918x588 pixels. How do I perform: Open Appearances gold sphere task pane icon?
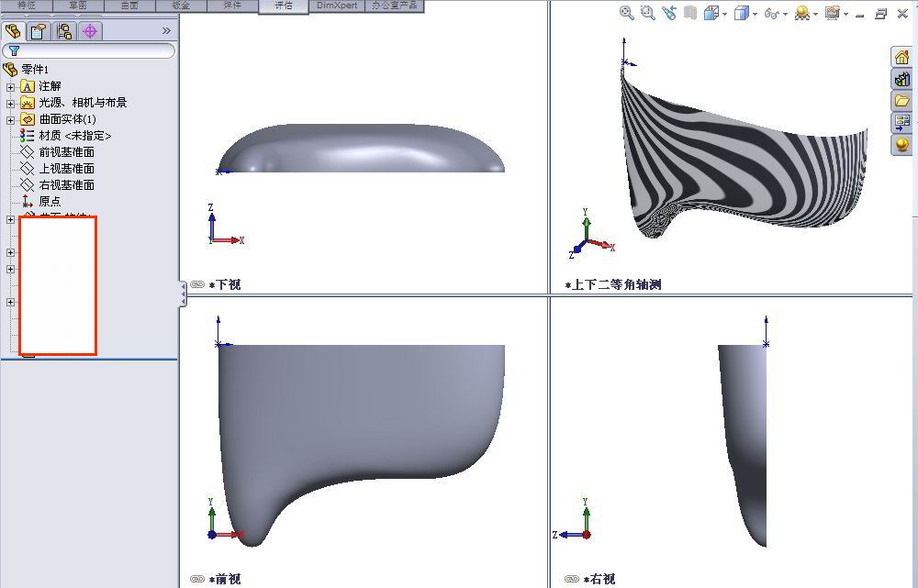[x=901, y=144]
